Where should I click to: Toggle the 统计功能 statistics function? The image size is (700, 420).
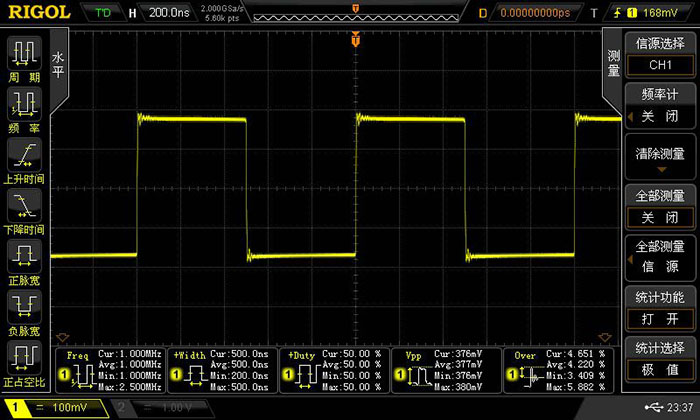(659, 308)
